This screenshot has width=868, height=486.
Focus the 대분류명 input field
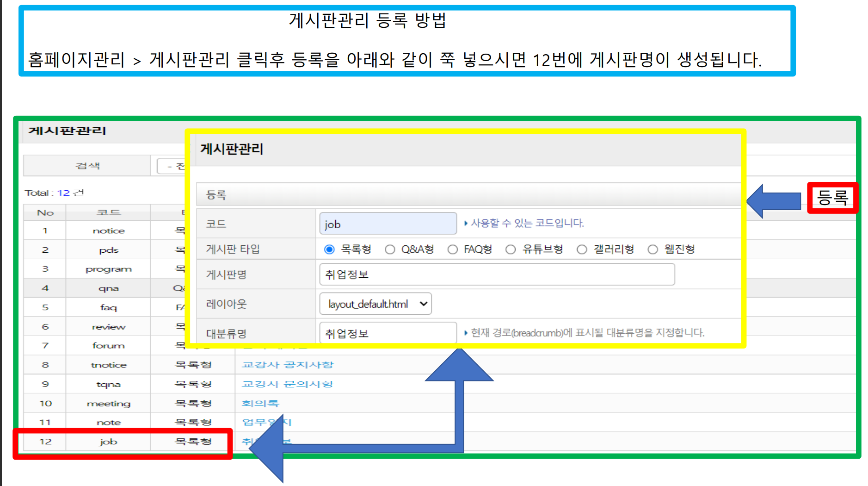(388, 333)
